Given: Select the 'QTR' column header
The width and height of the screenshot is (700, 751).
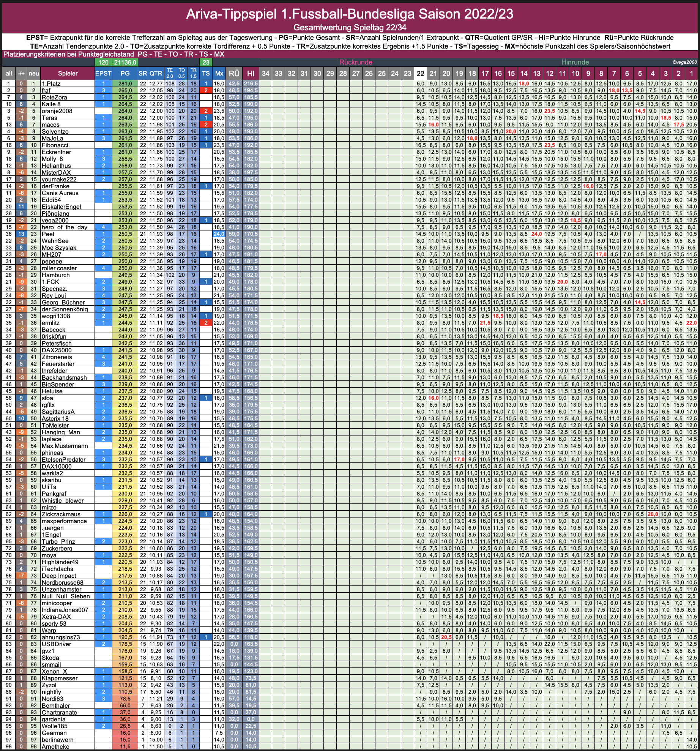Looking at the screenshot, I should [156, 74].
